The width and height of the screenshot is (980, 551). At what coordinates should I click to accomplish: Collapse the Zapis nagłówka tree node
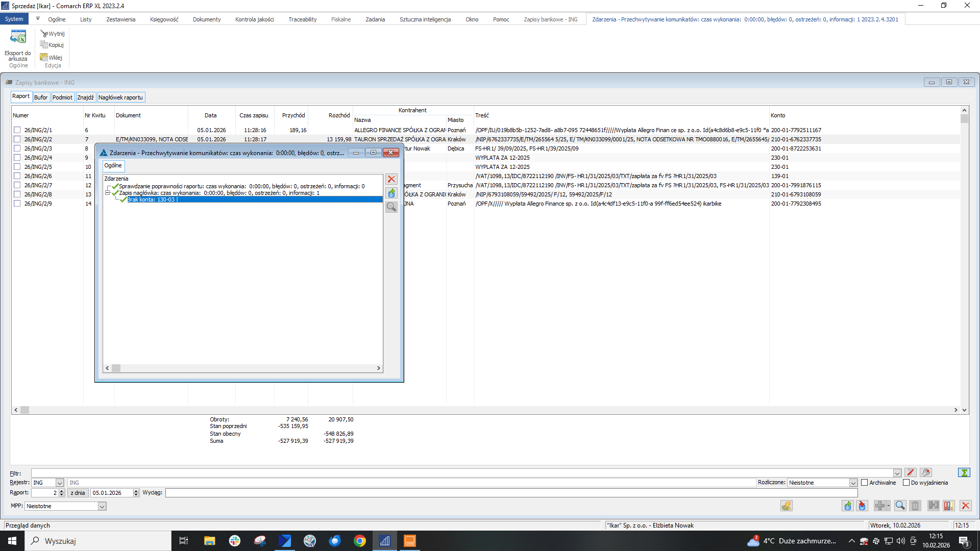(108, 193)
